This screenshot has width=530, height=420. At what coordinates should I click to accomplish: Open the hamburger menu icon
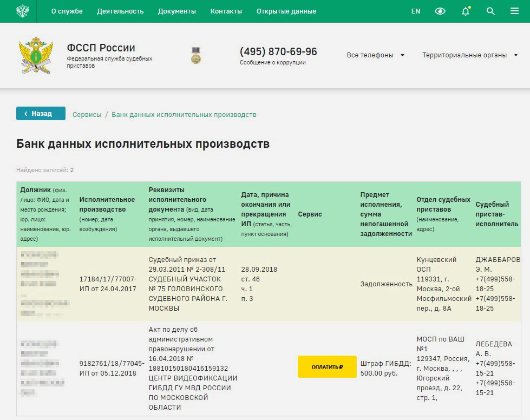[514, 11]
